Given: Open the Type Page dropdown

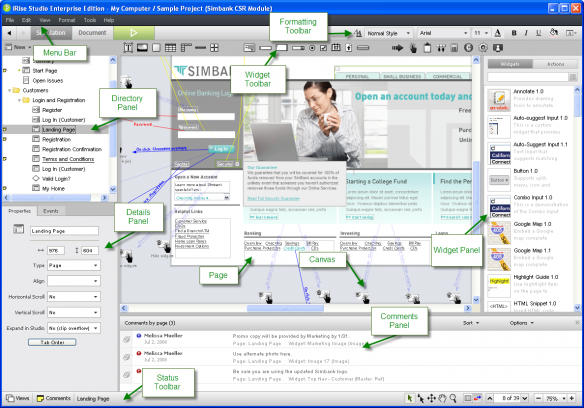Looking at the screenshot, I should [73, 265].
